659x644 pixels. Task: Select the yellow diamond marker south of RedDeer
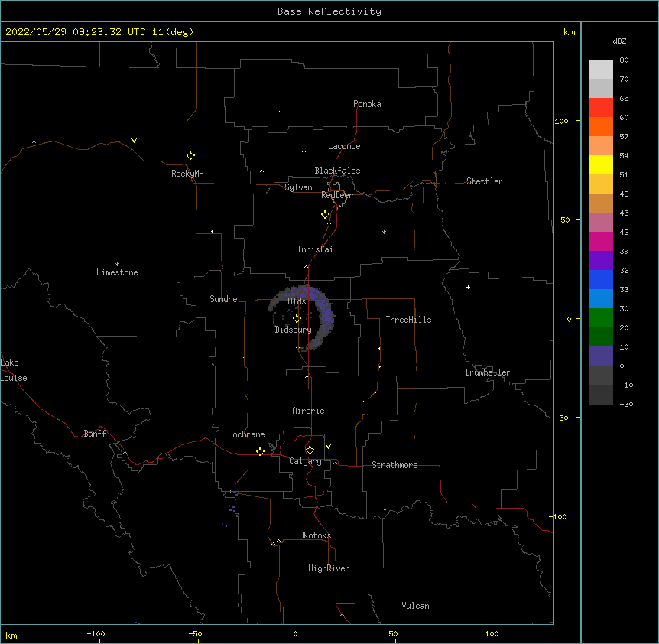tap(326, 215)
